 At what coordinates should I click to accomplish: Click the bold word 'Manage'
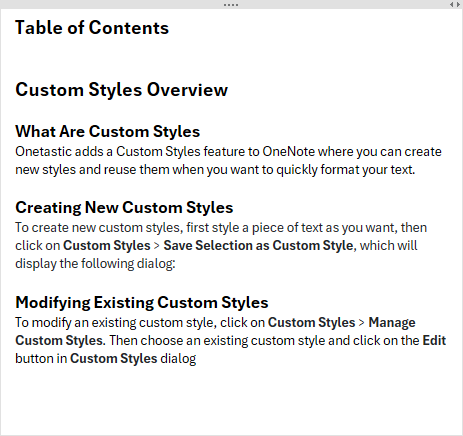(392, 323)
